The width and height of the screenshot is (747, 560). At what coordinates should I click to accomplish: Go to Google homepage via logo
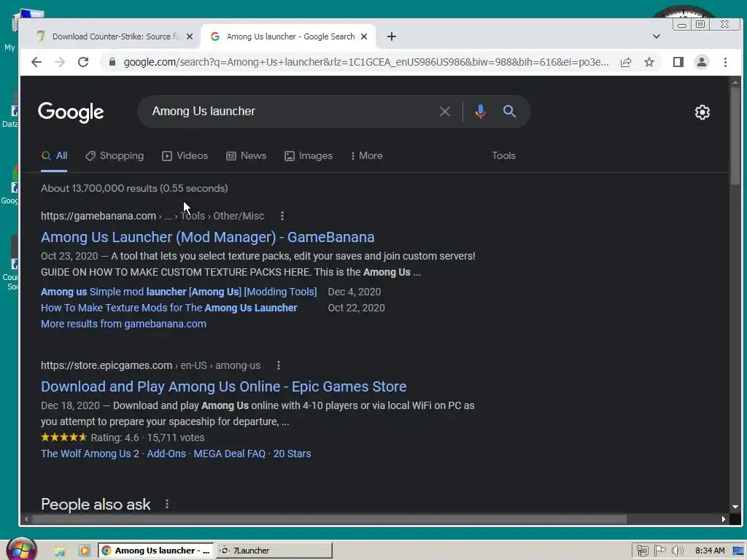71,112
